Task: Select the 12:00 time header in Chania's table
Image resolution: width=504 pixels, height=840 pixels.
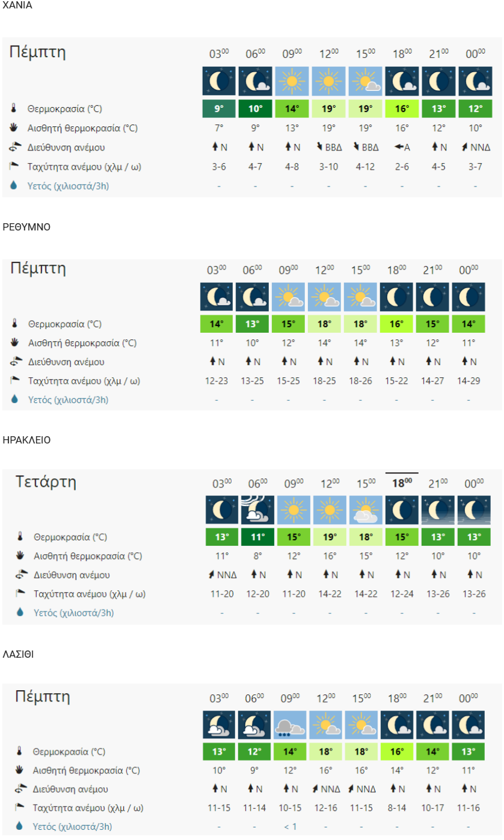Action: 329,54
